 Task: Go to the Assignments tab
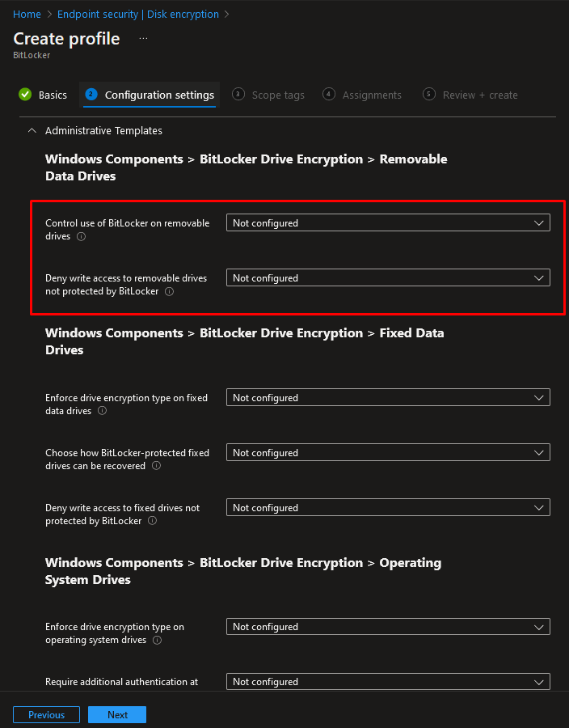pyautogui.click(x=362, y=95)
